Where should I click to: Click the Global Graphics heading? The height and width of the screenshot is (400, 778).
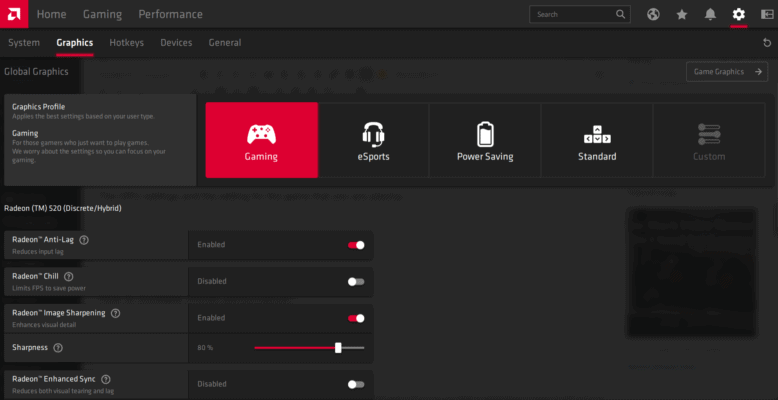tap(36, 72)
